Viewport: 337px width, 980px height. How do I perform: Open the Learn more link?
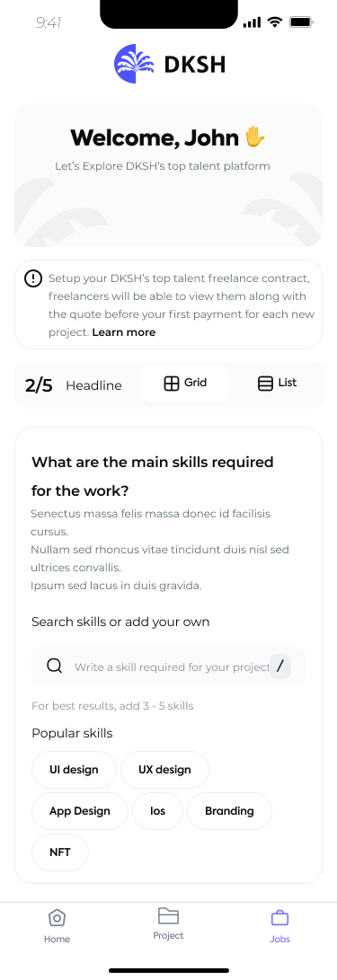tap(124, 332)
